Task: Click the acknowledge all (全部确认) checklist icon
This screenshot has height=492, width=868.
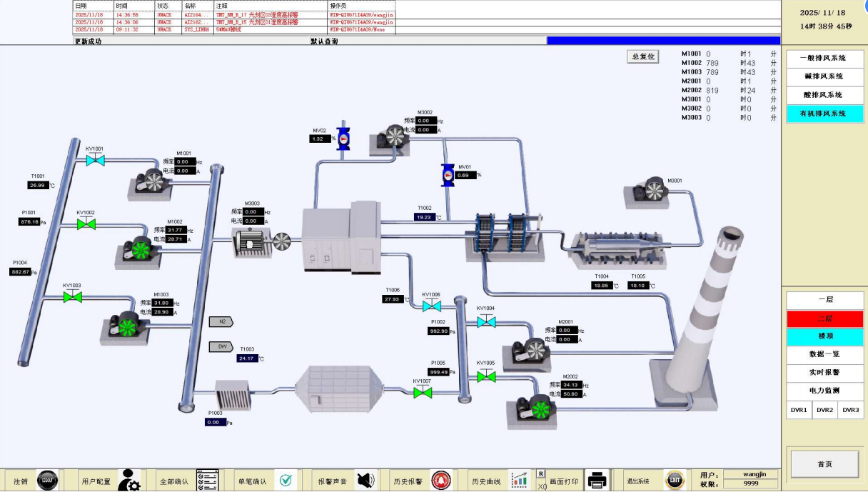Action: pos(207,481)
